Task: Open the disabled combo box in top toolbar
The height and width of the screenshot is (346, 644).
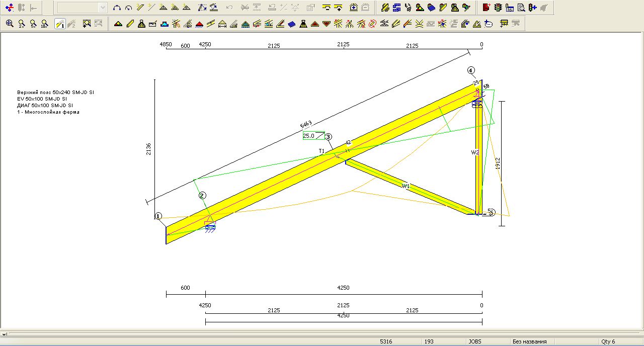Action: point(82,8)
